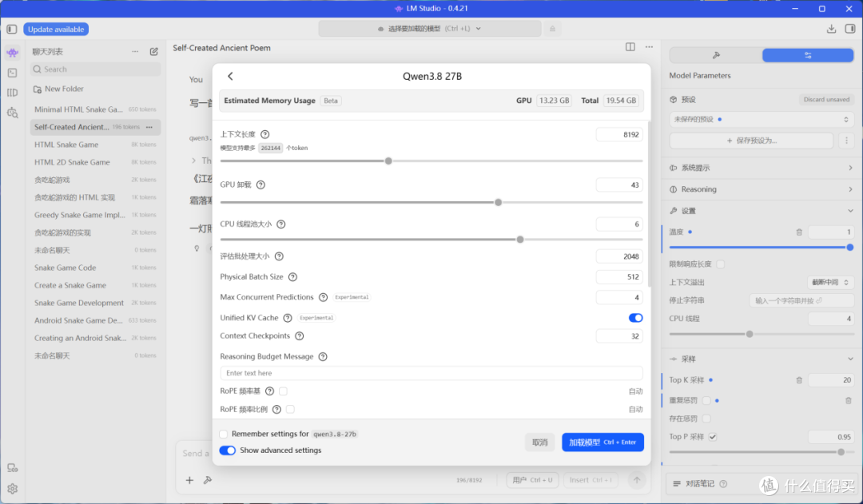Open the Minimal HTML Snake Game chat
This screenshot has width=863, height=504.
point(95,109)
